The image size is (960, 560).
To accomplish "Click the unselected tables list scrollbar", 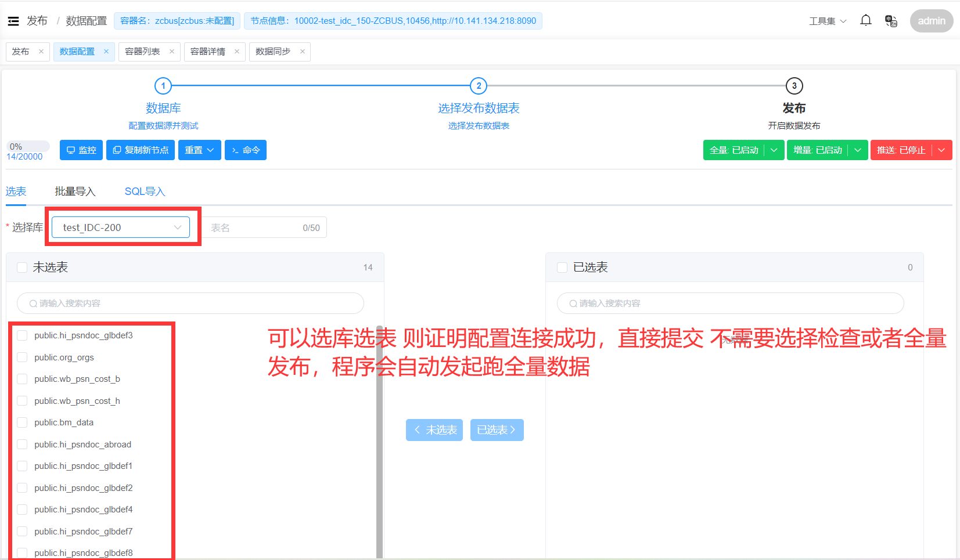I will pyautogui.click(x=379, y=441).
